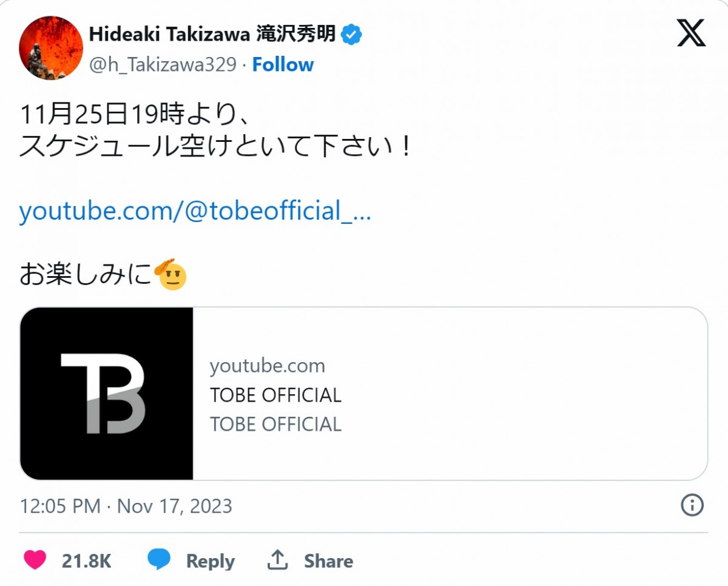This screenshot has width=728, height=586.
Task: Open Hideaki Takizawa's profile avatar
Action: click(x=51, y=47)
